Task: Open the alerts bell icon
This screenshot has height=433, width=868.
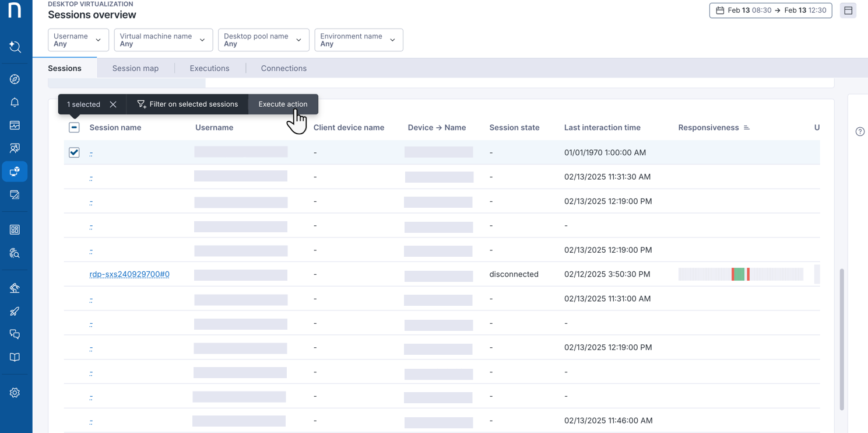Action: pyautogui.click(x=15, y=103)
